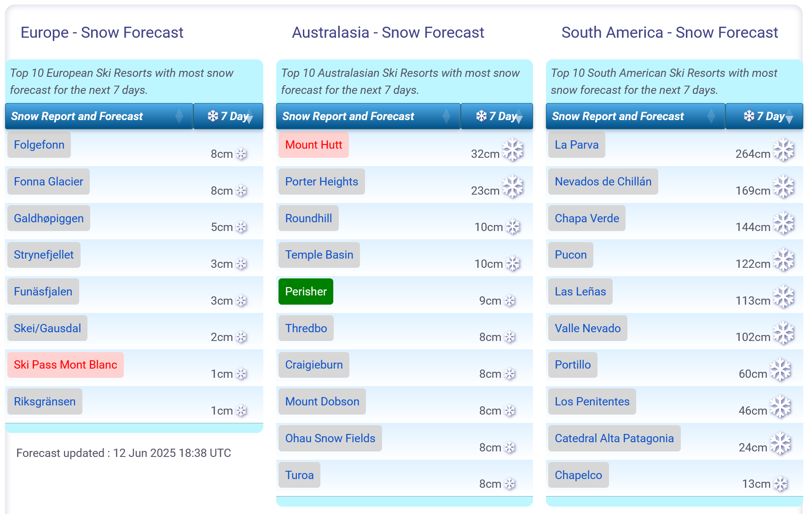This screenshot has width=812, height=514.
Task: Click the Forecast updated timestamp text
Action: click(124, 453)
